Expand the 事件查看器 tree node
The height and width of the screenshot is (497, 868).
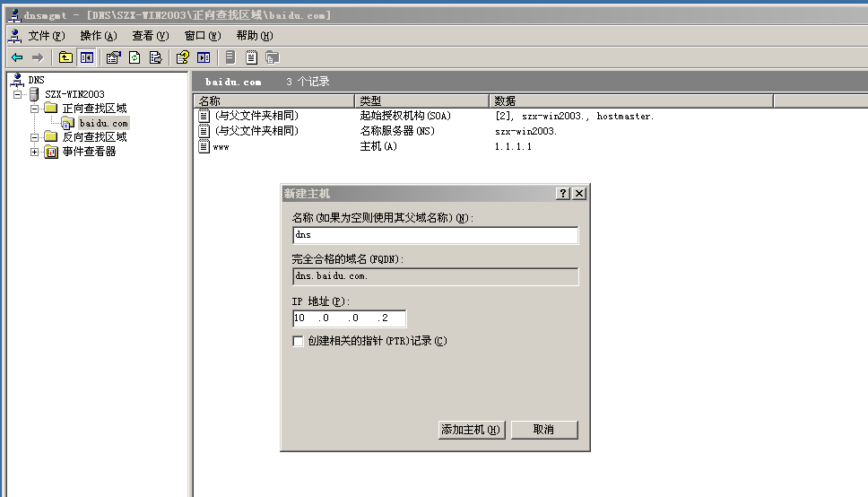[34, 152]
